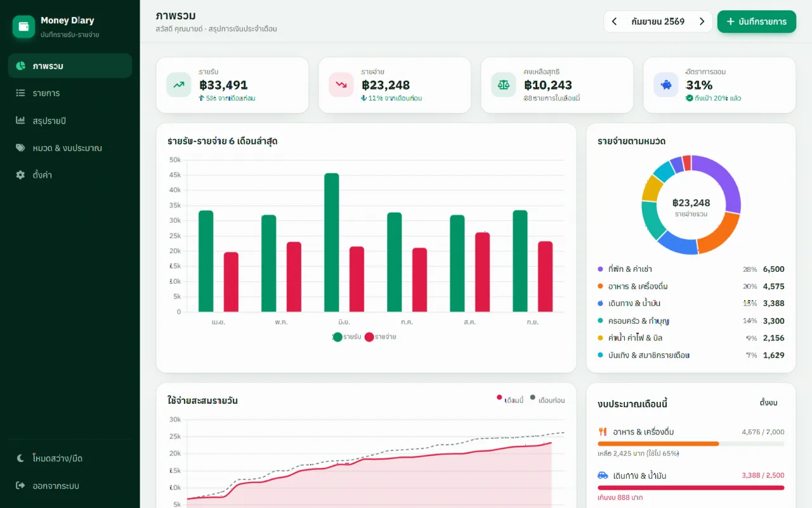Toggle รายรับ series in chart legend

click(347, 337)
